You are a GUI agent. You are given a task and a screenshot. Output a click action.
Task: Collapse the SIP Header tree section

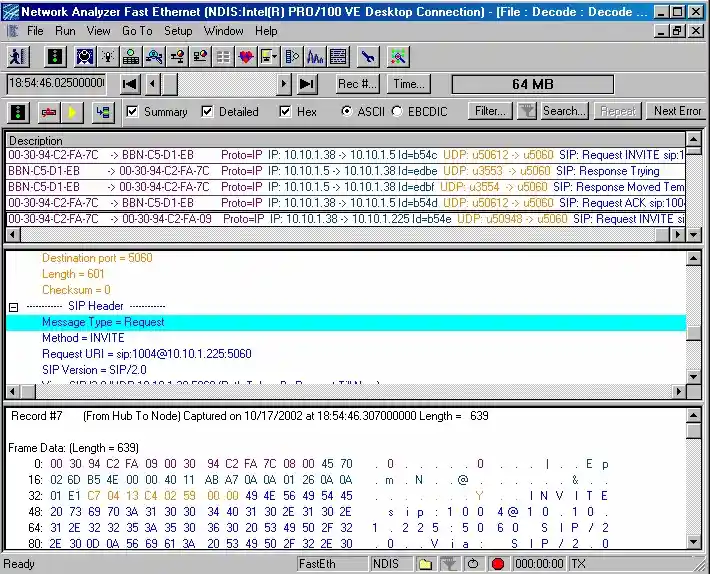pos(14,307)
